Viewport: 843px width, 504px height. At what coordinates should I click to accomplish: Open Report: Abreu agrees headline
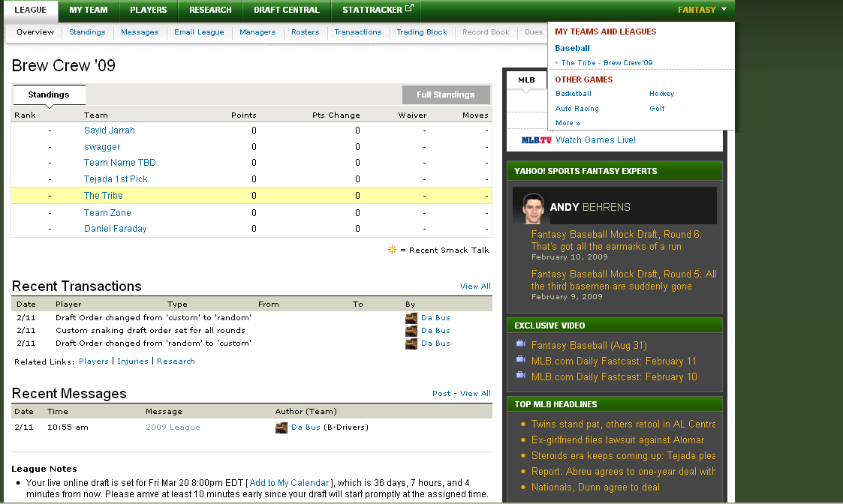click(623, 471)
